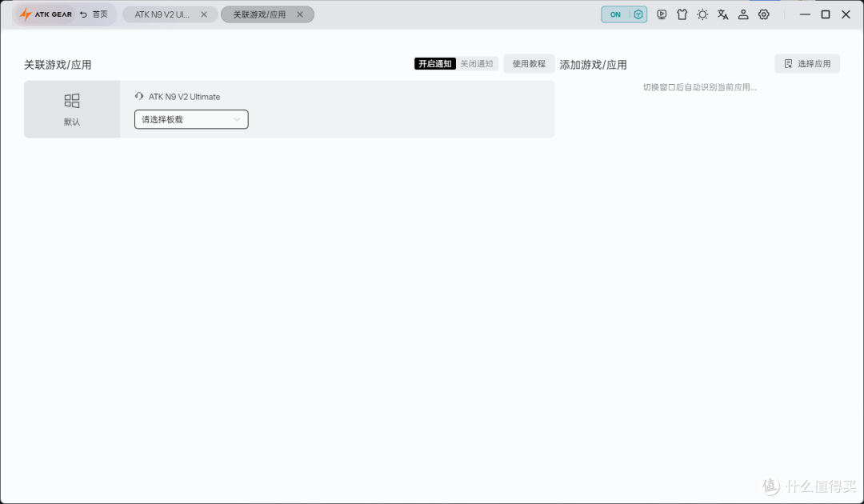Click the 切换窗口后自动识别当前应用 hint text
864x504 pixels.
tap(700, 87)
